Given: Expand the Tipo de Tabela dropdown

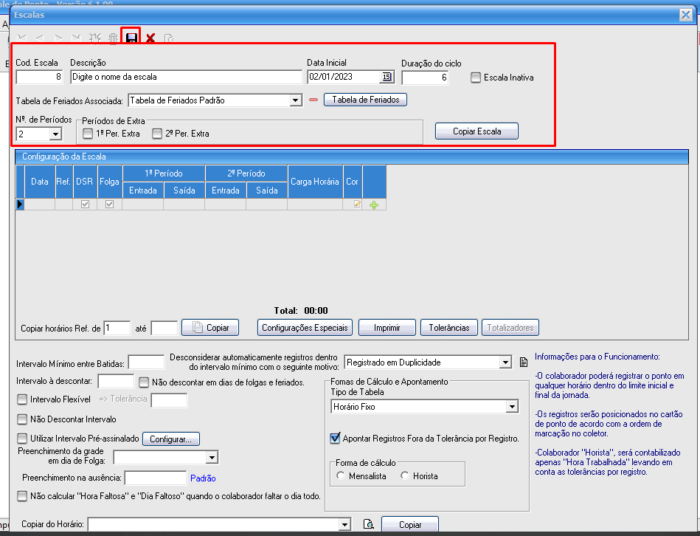Looking at the screenshot, I should (x=511, y=407).
